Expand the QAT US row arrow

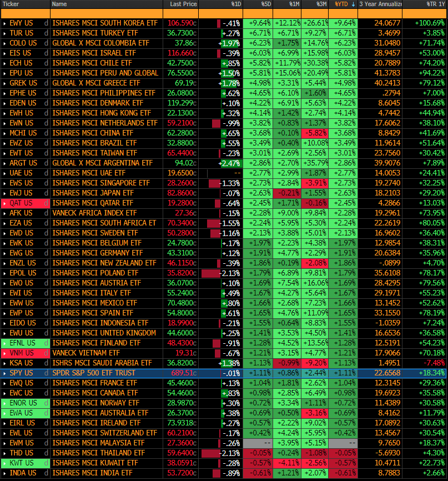(x=4, y=203)
